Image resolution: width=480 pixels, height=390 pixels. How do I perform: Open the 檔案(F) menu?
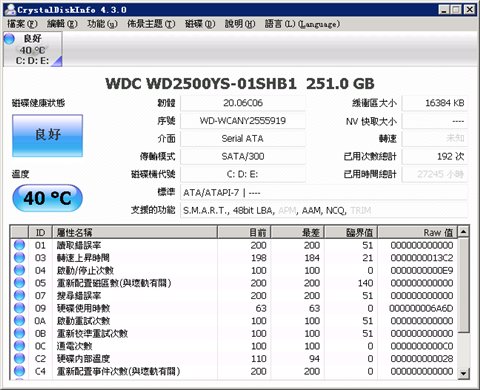(x=22, y=24)
